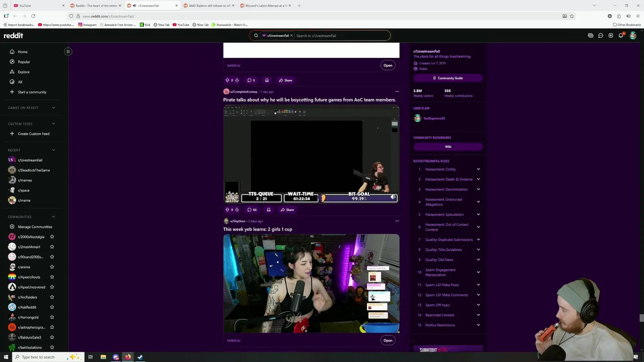Click the reddit logo
The height and width of the screenshot is (362, 644).
pos(14,36)
